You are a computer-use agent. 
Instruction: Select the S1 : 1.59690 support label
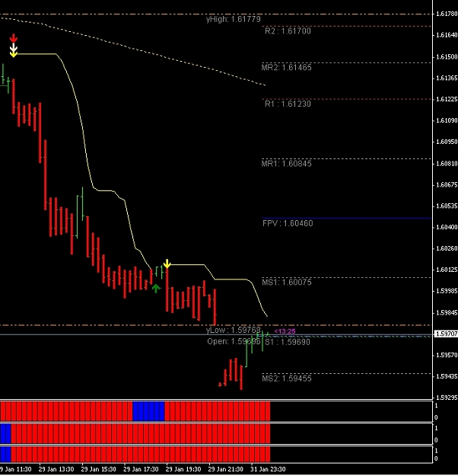pyautogui.click(x=288, y=342)
